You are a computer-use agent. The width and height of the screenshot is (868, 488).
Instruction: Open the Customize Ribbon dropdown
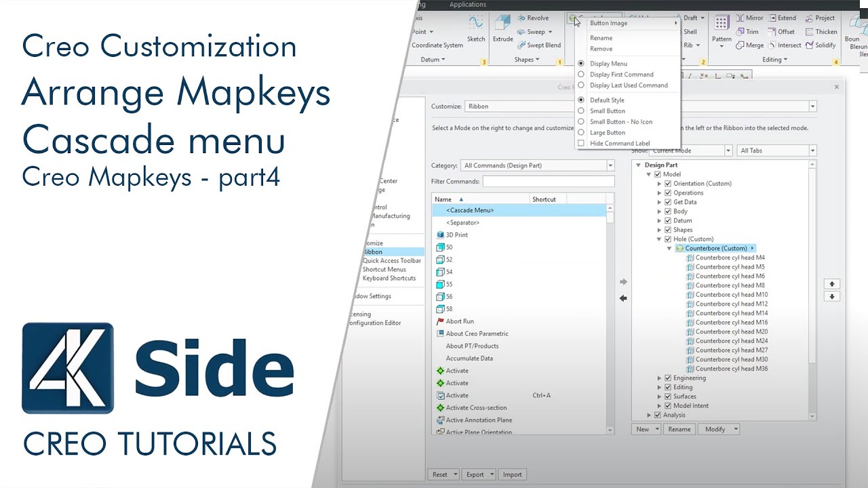click(812, 106)
